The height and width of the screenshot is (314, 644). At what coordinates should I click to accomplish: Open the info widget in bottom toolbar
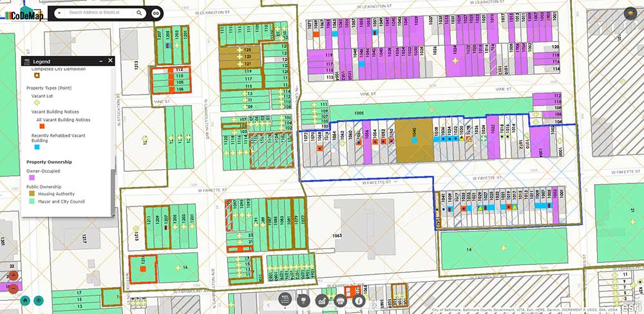(x=359, y=300)
